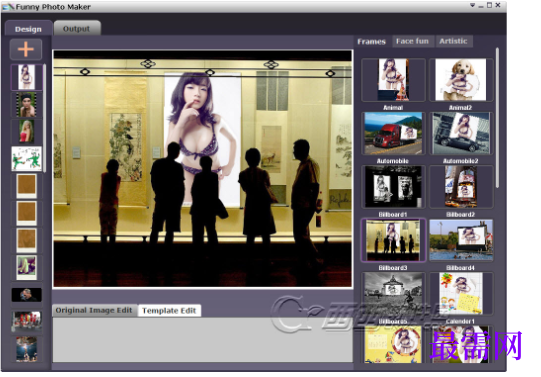Open the title bar dropdown arrow menu
The height and width of the screenshot is (377, 541).
(472, 5)
